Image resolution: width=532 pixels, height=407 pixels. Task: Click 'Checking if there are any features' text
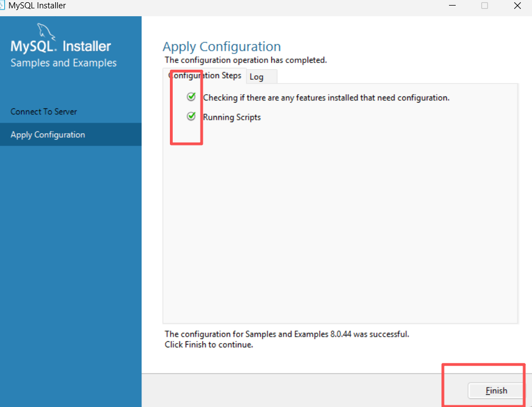click(326, 98)
